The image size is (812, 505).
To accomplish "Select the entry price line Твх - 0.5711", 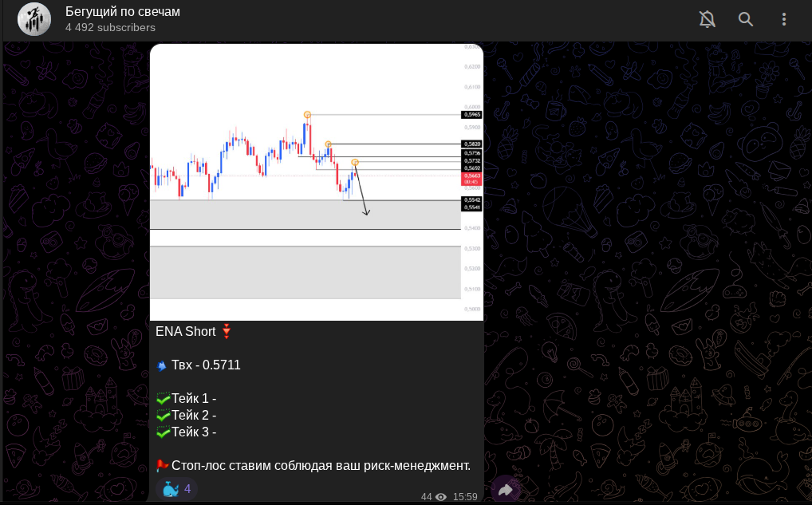I will (x=199, y=365).
